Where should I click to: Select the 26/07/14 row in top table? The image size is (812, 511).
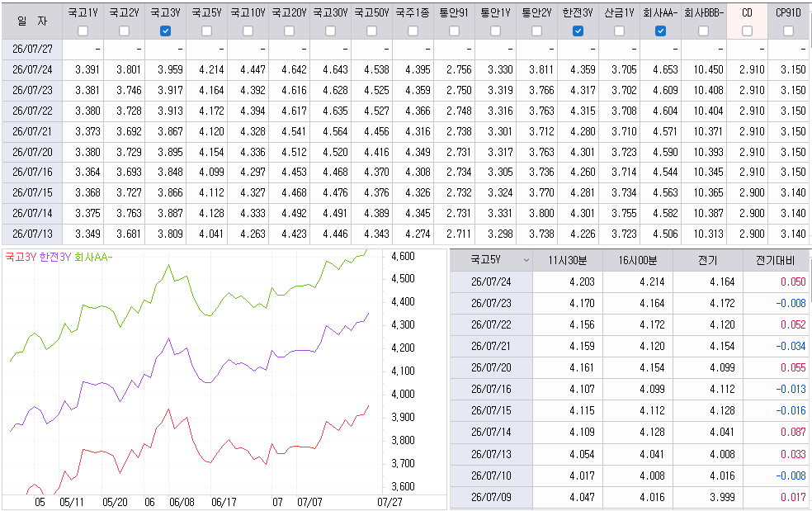[x=407, y=213]
